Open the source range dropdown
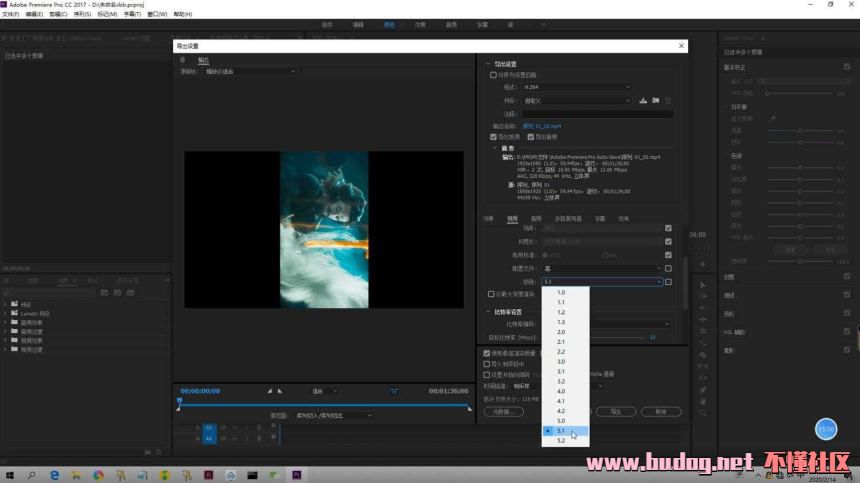This screenshot has width=860, height=483. point(333,416)
